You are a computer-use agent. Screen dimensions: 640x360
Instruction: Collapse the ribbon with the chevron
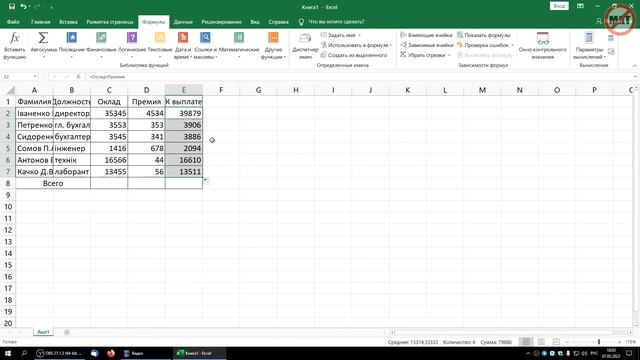pos(635,66)
